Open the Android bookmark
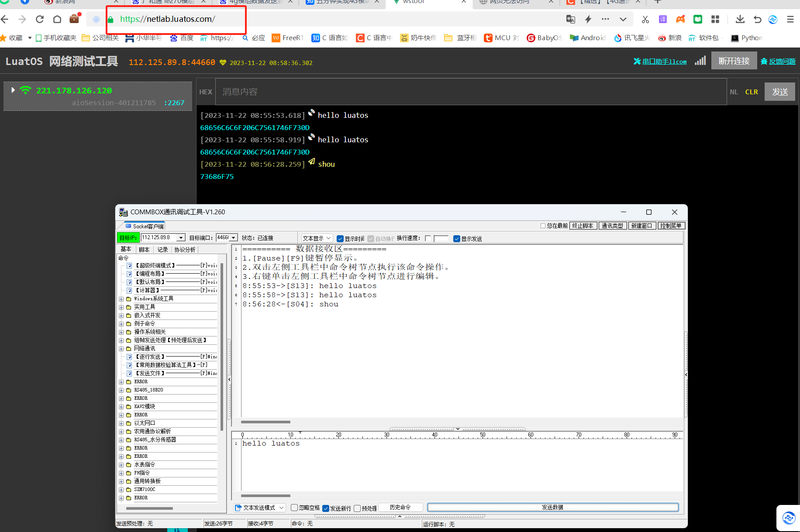The width and height of the screenshot is (800, 532). pyautogui.click(x=588, y=38)
